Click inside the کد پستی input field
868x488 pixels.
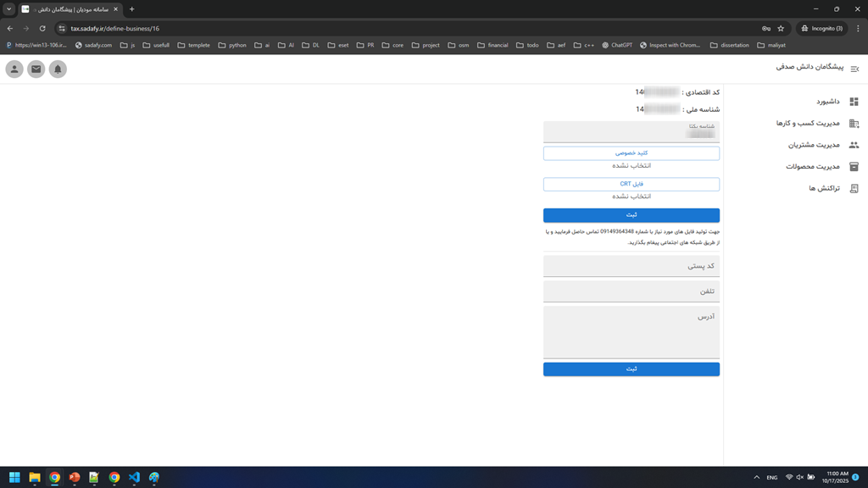(631, 265)
